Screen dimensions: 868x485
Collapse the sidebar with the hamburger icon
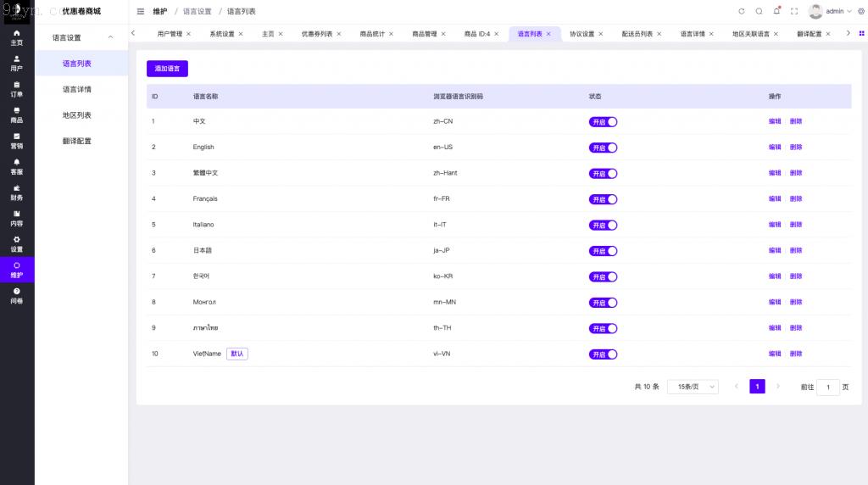click(x=141, y=11)
